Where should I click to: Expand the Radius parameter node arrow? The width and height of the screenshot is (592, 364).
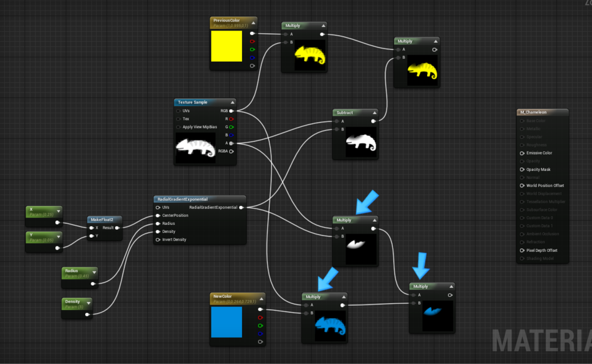click(94, 272)
